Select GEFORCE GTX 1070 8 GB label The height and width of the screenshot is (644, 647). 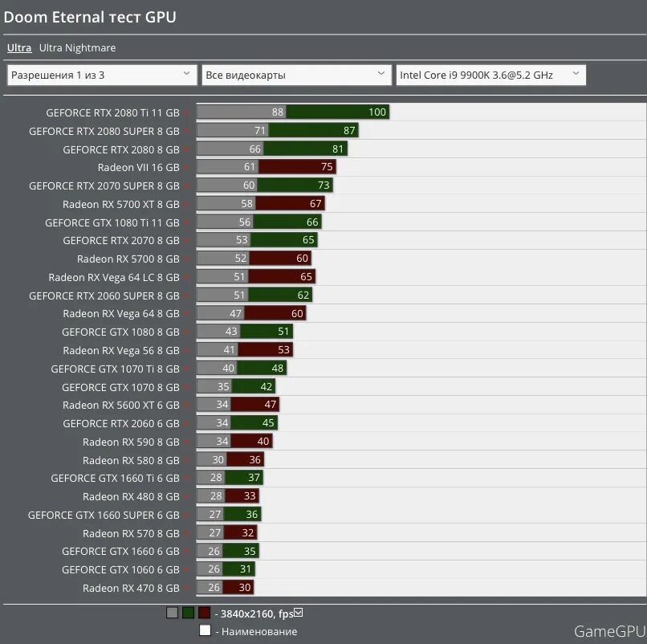pos(121,387)
